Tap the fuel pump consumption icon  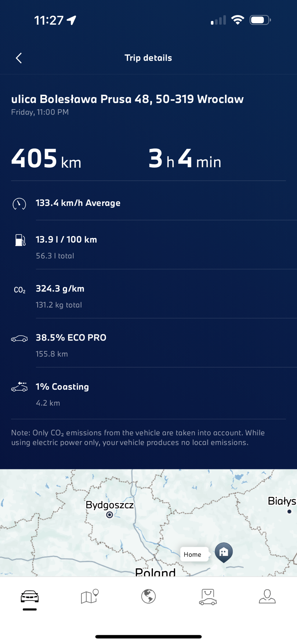click(x=20, y=240)
